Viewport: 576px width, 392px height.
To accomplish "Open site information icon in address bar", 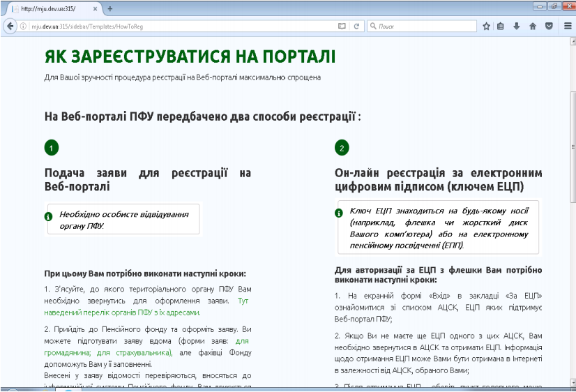I will pyautogui.click(x=23, y=27).
